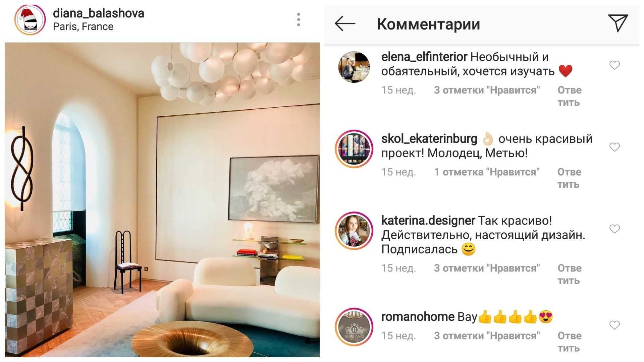Like katerina.designer's comment with the heart

(x=614, y=229)
